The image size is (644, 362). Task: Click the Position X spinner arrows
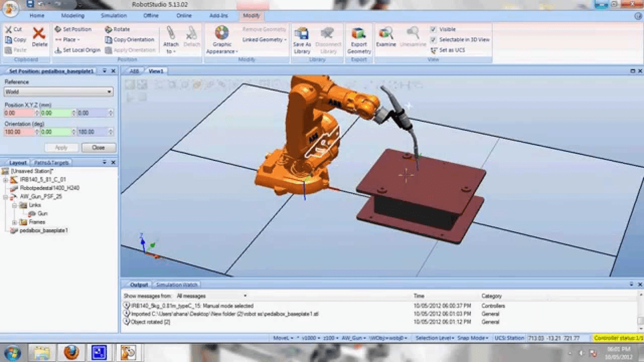37,113
